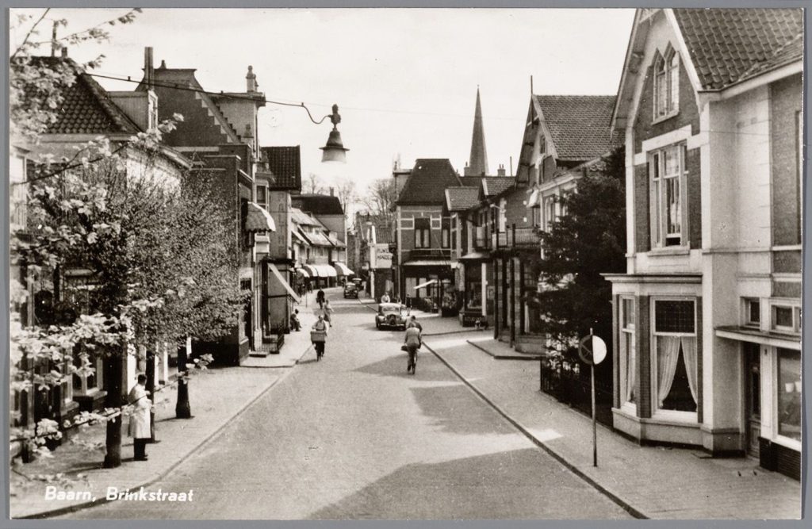Click the round traffic sign on the pole
812x529 pixels.
(x=592, y=350)
